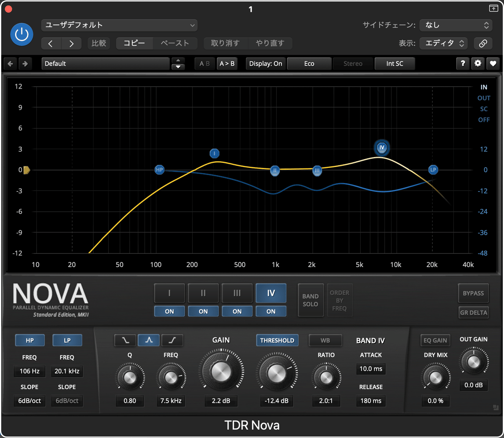Select band IV tab
This screenshot has height=438, width=504.
pyautogui.click(x=271, y=293)
